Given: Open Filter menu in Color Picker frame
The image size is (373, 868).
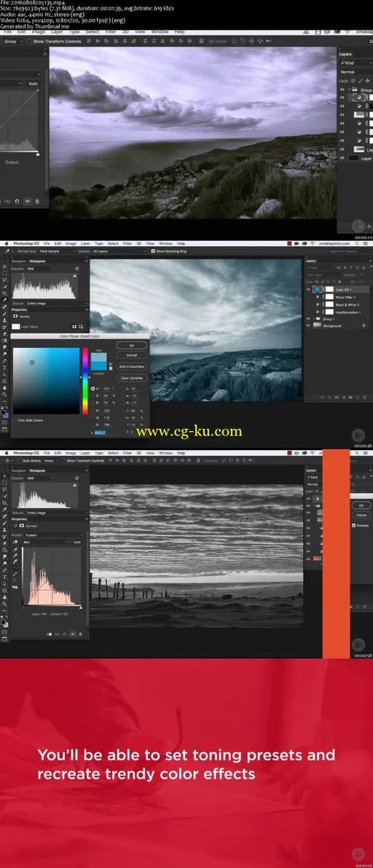Looking at the screenshot, I should click(x=127, y=243).
